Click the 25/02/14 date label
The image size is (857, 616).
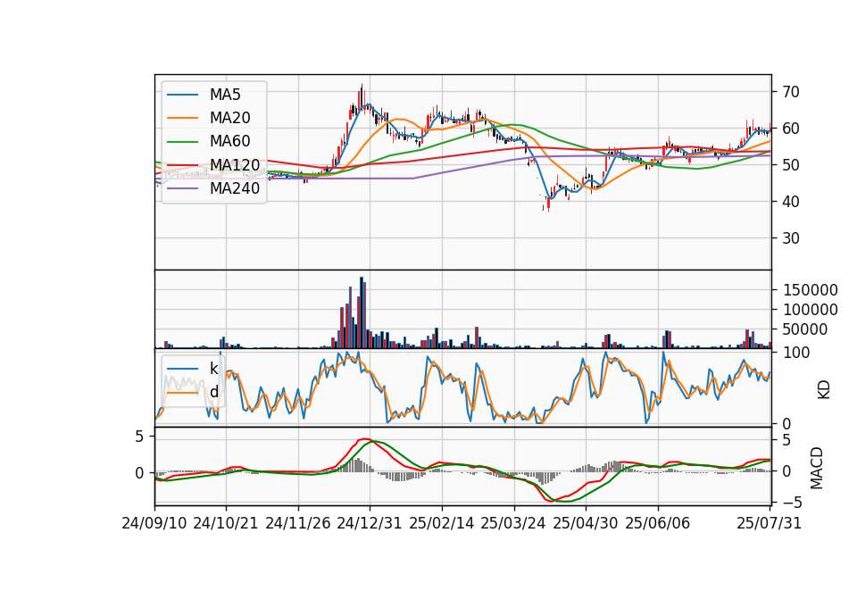[442, 523]
